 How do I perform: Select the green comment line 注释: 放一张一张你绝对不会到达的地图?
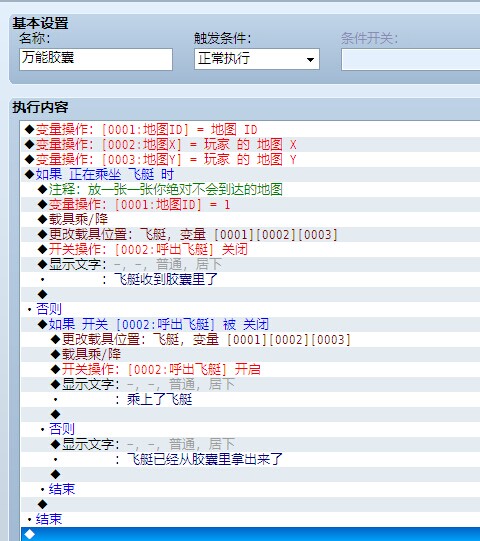pyautogui.click(x=250, y=189)
